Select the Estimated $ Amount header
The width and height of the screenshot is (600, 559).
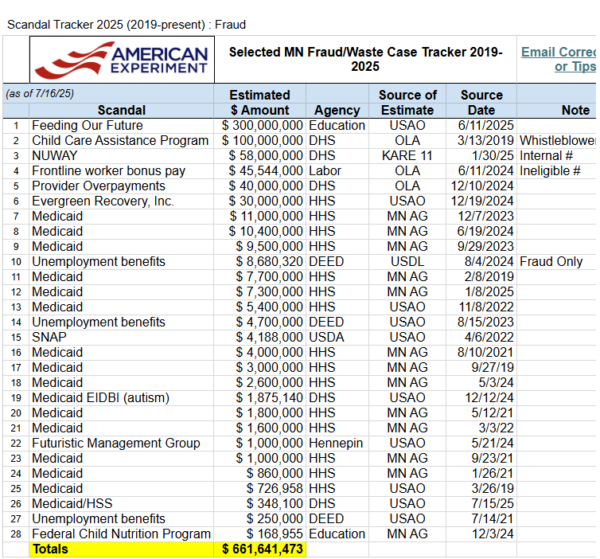[x=259, y=103]
